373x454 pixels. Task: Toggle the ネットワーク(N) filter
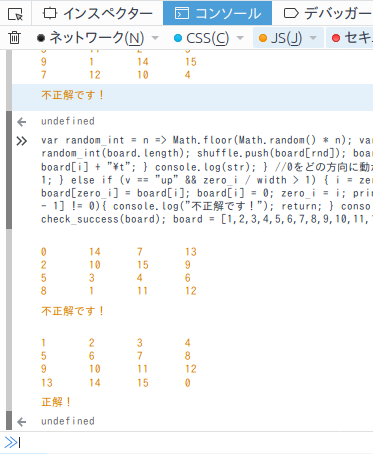(91, 38)
